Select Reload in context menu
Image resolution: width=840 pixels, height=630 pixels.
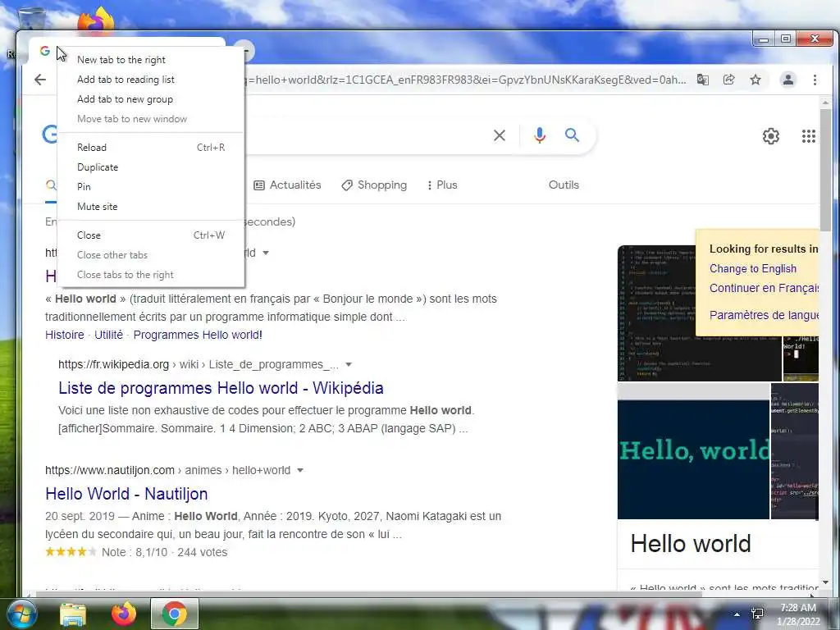click(151, 148)
